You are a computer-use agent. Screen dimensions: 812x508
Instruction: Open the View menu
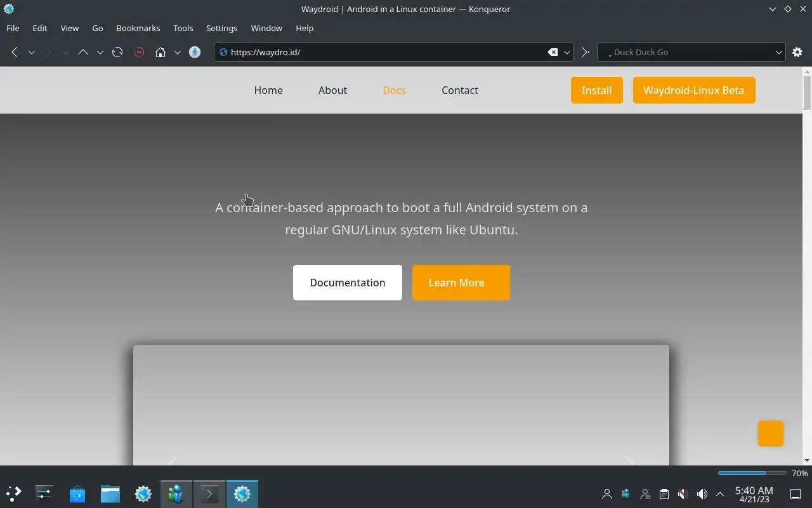click(70, 28)
